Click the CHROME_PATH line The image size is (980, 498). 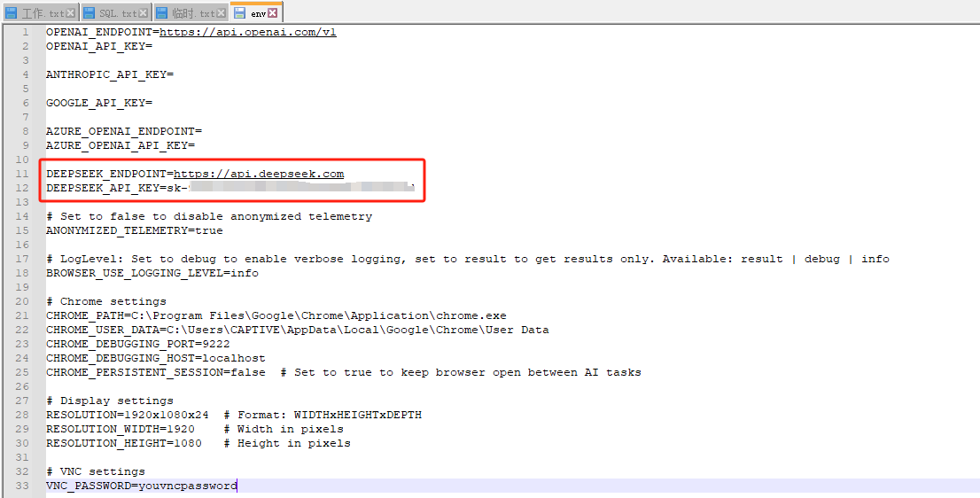[276, 315]
